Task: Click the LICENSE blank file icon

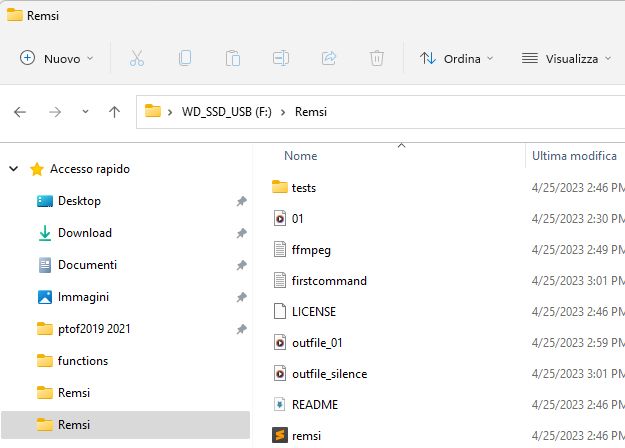Action: pyautogui.click(x=280, y=311)
